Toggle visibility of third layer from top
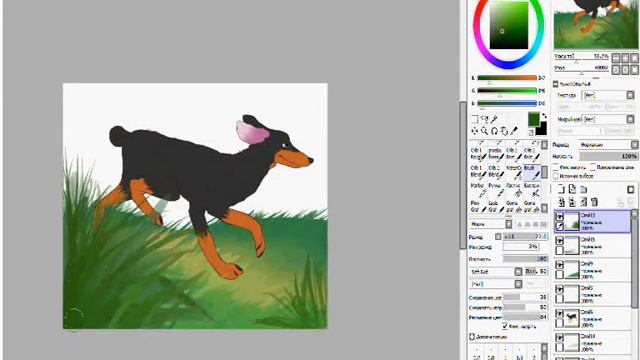640x360 pixels. (x=560, y=265)
